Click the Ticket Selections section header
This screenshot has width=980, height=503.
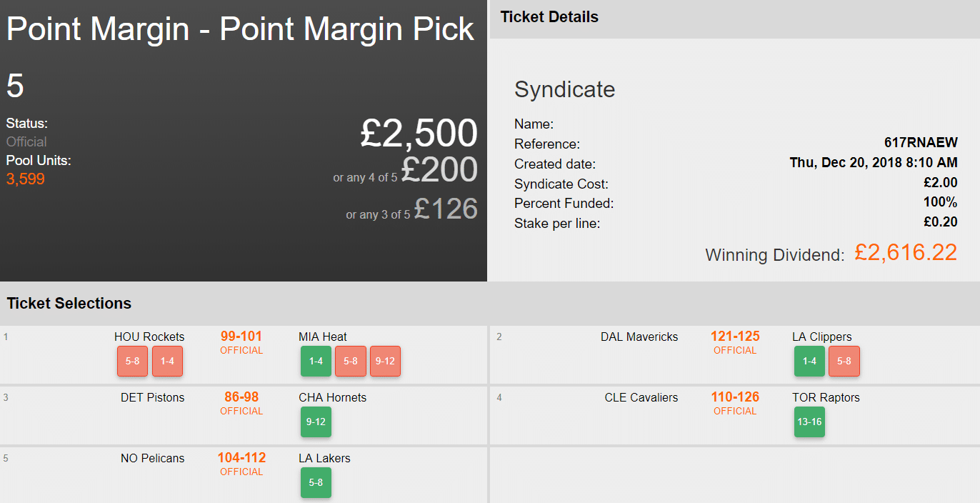[x=69, y=304]
